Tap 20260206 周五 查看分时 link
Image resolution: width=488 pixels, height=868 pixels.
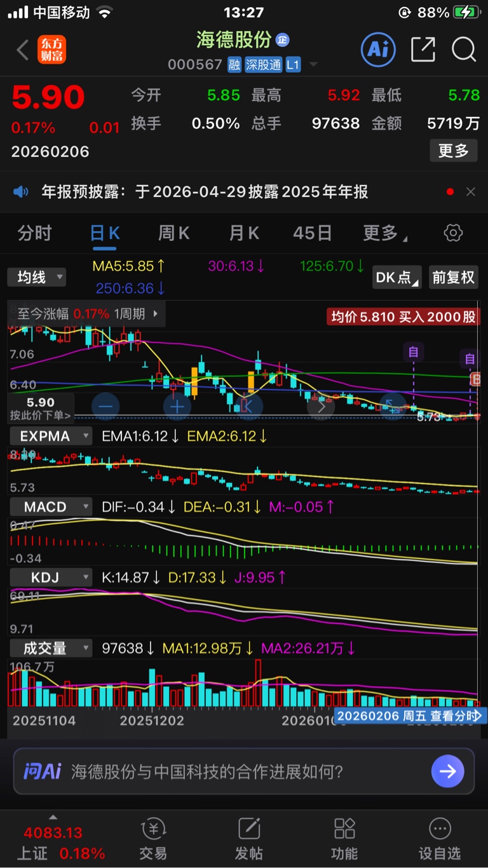pos(410,715)
